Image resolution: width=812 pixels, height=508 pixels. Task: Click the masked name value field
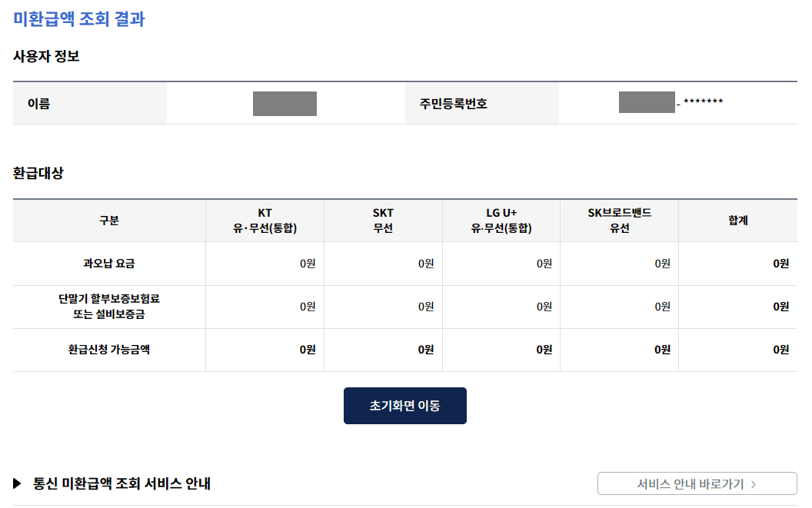pos(285,102)
